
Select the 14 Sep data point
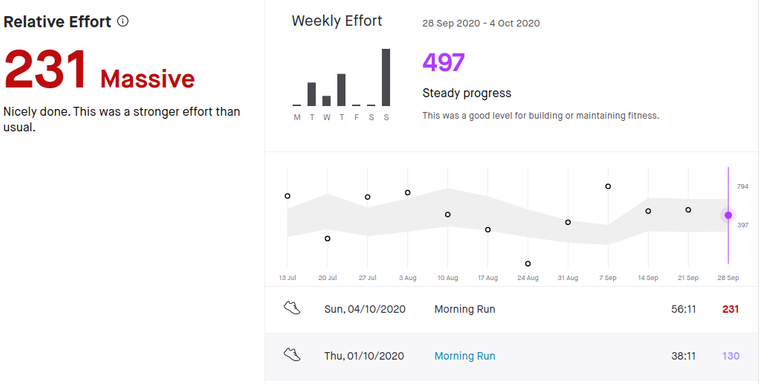click(x=648, y=211)
